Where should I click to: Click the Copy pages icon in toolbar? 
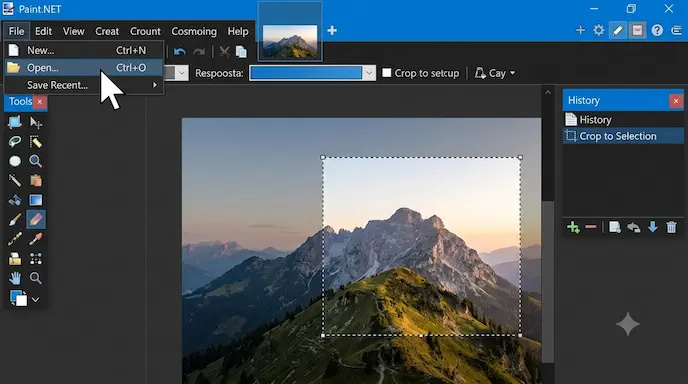point(241,52)
